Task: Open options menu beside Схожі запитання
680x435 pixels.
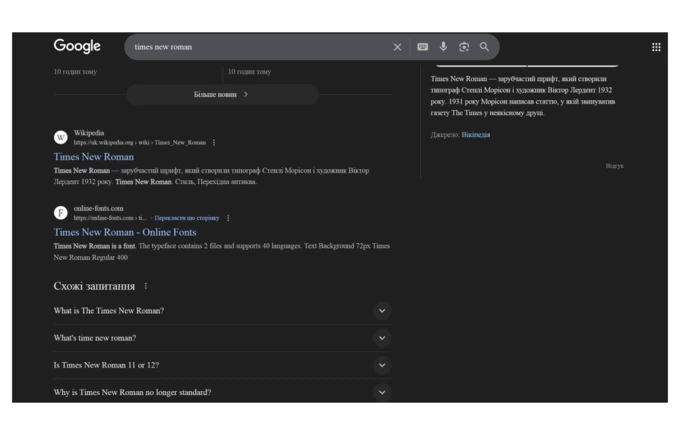Action: (146, 286)
